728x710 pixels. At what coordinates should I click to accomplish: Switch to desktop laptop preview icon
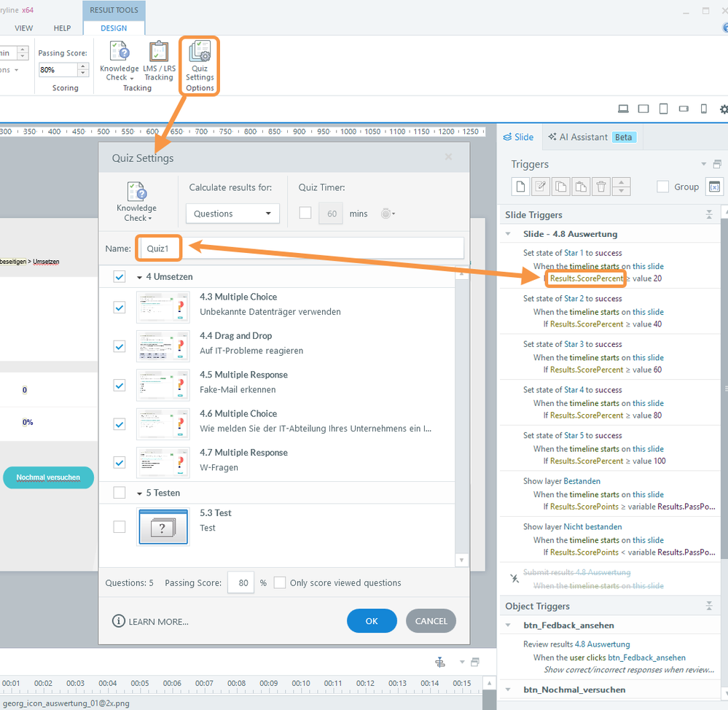click(623, 109)
